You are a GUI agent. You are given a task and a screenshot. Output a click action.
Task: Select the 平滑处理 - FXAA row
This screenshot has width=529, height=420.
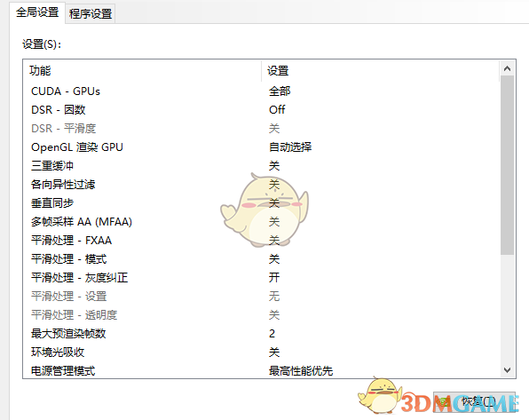[262, 241]
